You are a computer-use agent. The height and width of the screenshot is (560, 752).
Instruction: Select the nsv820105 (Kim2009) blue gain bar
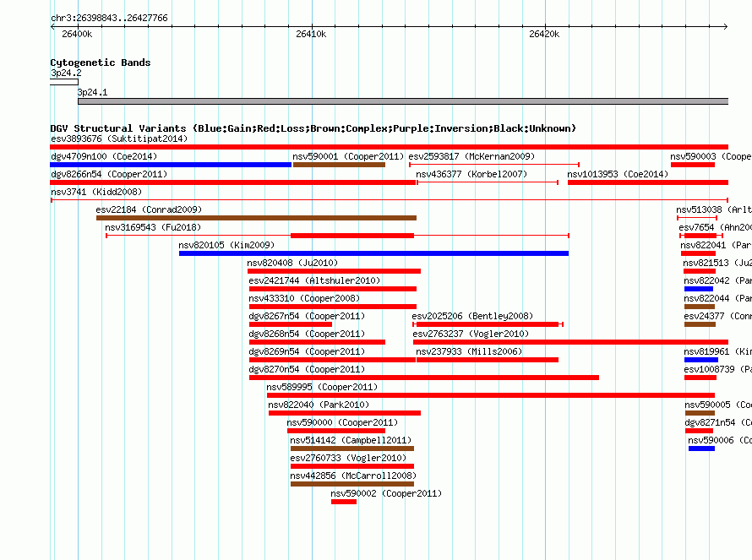(373, 253)
